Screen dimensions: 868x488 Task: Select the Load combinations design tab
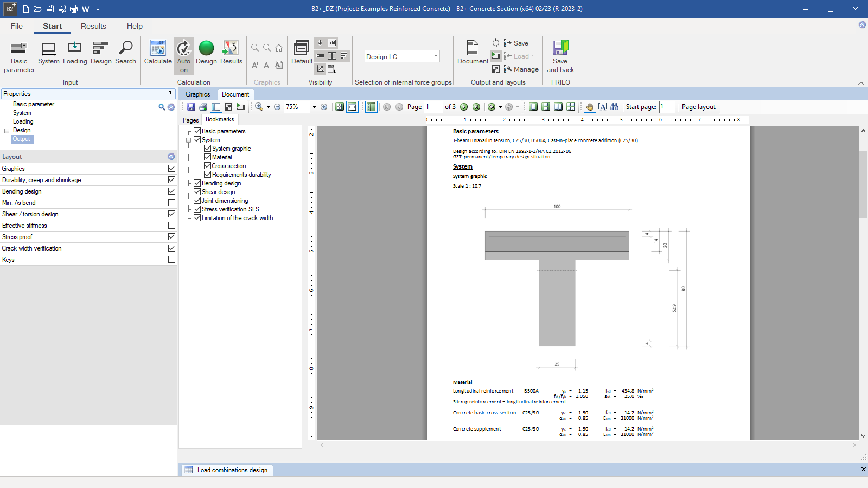226,470
